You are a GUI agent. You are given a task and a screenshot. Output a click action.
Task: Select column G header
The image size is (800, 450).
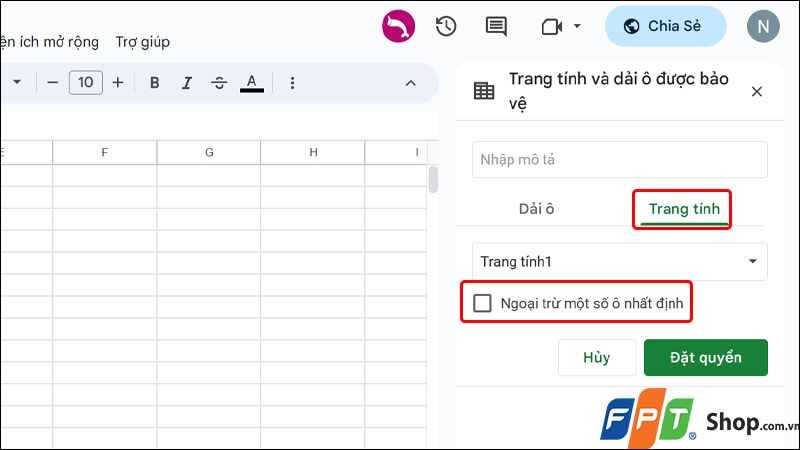coord(209,152)
